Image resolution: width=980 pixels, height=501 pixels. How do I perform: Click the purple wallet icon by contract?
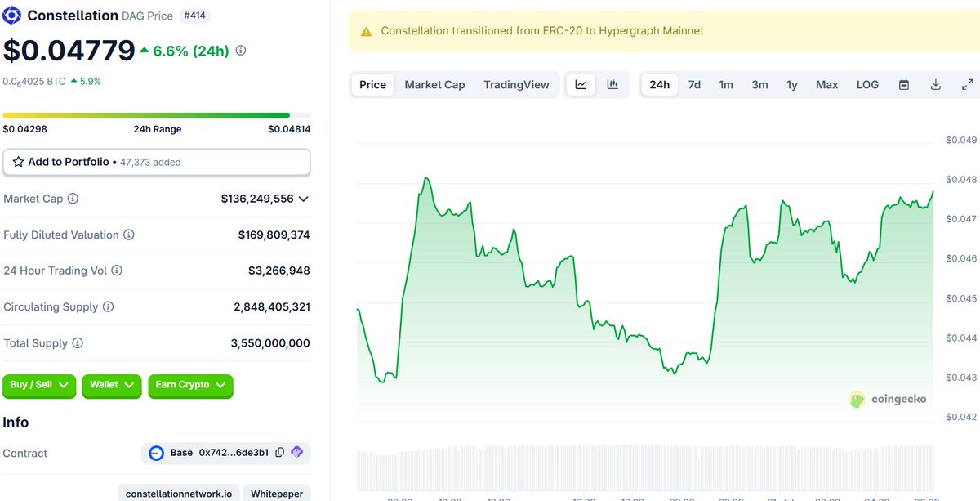pos(296,453)
